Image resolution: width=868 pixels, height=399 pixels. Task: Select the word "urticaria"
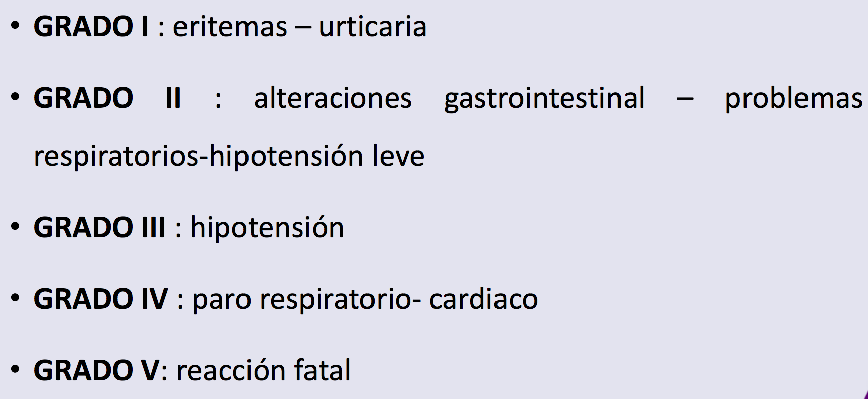[373, 27]
